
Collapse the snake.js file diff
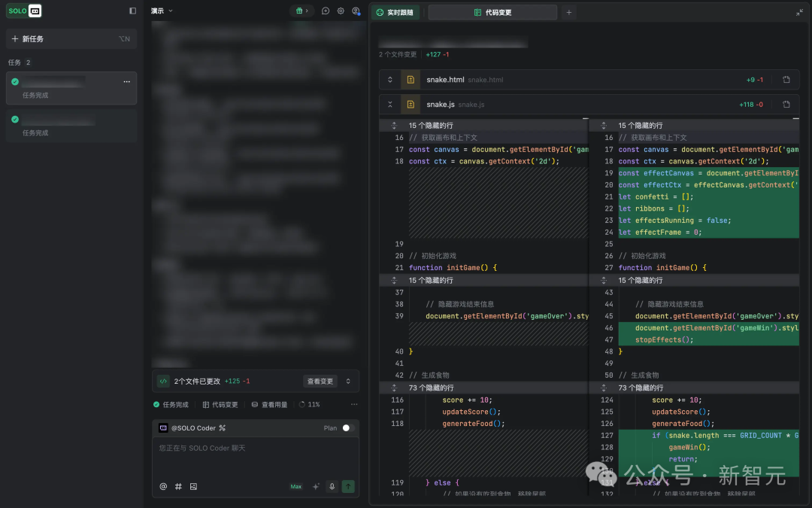[x=390, y=105]
